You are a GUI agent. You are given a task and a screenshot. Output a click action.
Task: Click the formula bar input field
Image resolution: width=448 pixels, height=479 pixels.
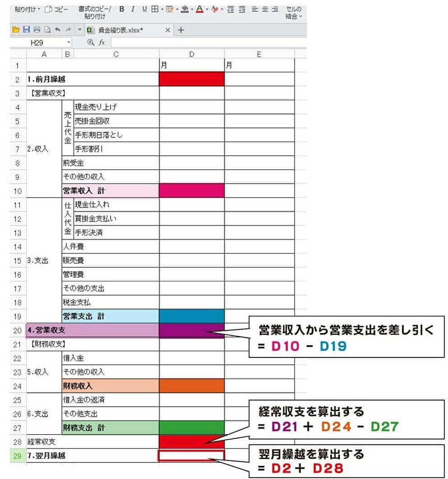[x=209, y=42]
